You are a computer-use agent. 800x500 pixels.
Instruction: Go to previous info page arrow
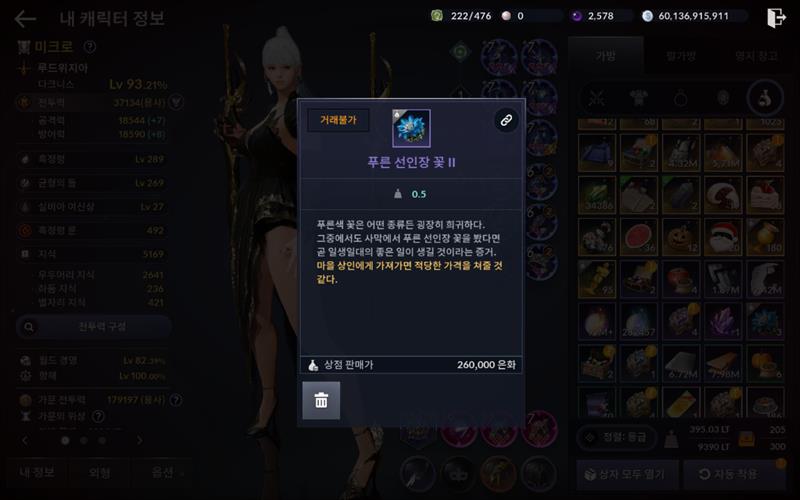pos(24,440)
